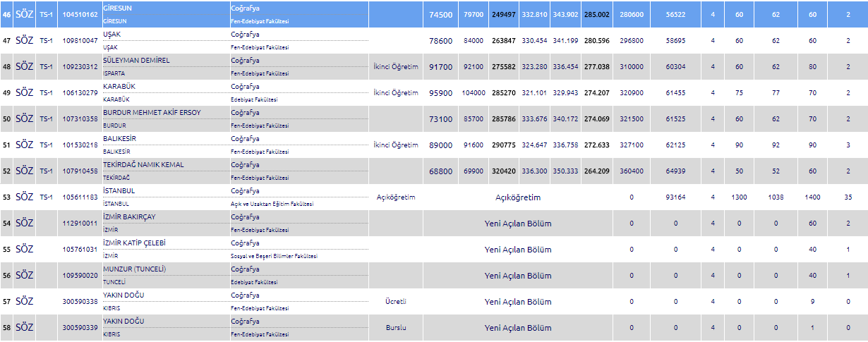Screen dimensions: 868x342
Task: Click program code 106130279 for Karabük
Action: [x=80, y=93]
